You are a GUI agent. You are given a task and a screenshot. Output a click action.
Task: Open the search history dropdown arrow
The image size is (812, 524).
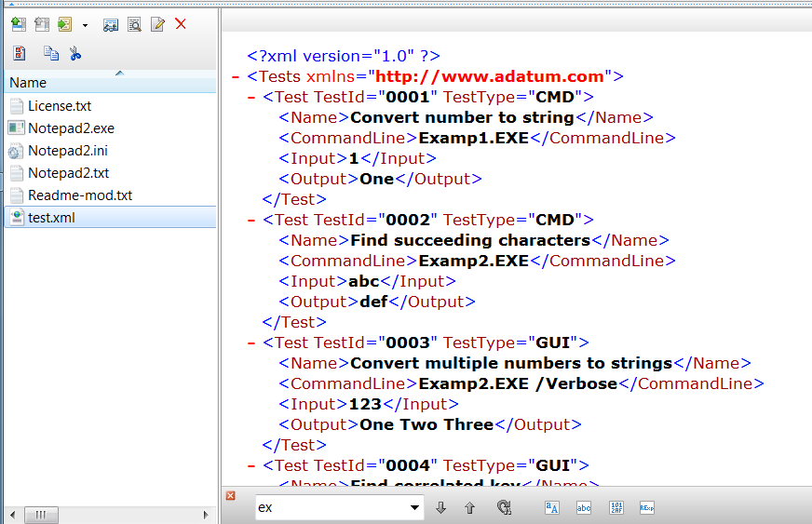414,507
